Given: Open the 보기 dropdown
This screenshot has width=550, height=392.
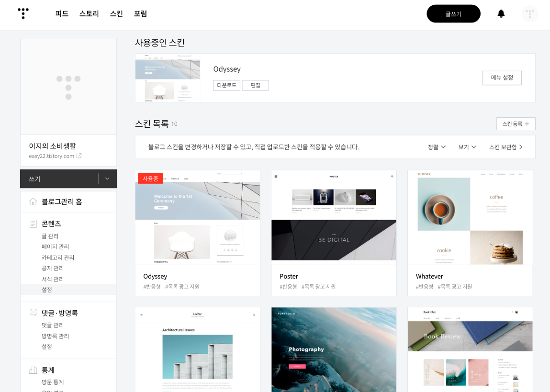Looking at the screenshot, I should point(467,147).
